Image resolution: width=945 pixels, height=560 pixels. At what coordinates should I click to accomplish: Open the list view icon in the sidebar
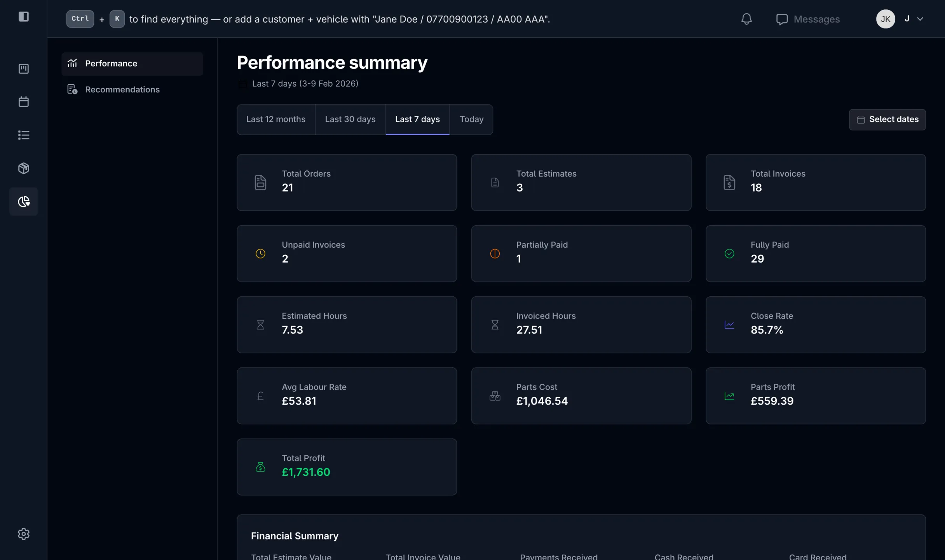point(23,135)
